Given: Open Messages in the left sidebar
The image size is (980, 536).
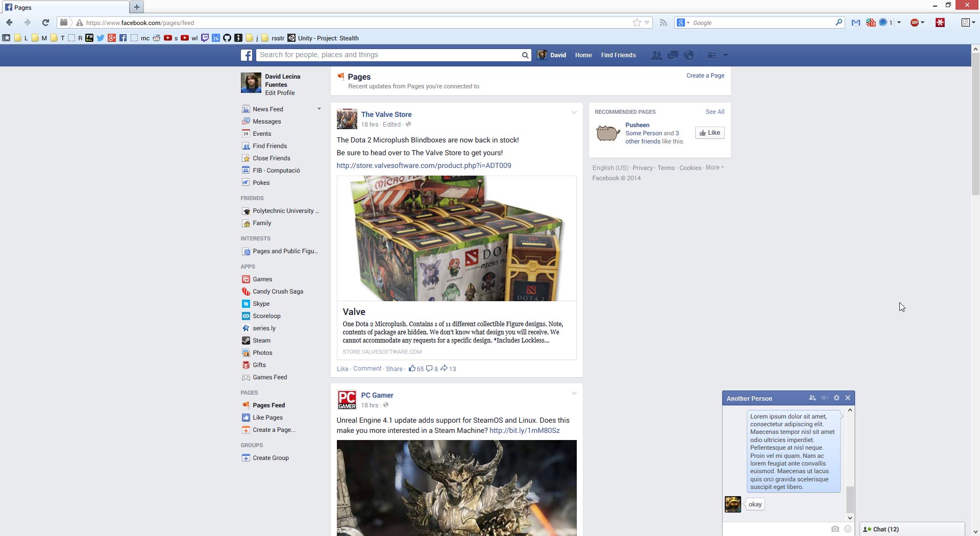Looking at the screenshot, I should pyautogui.click(x=266, y=121).
